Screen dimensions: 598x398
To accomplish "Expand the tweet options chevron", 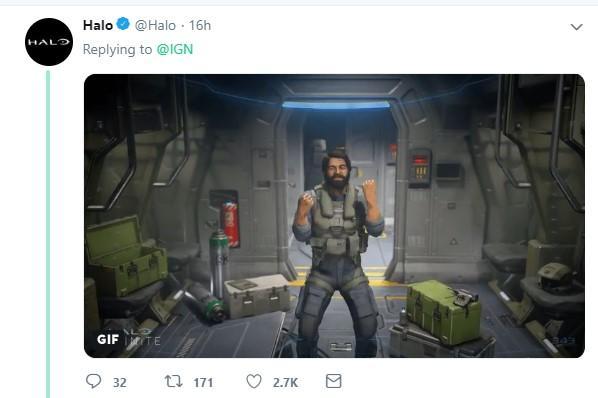I will [x=576, y=27].
